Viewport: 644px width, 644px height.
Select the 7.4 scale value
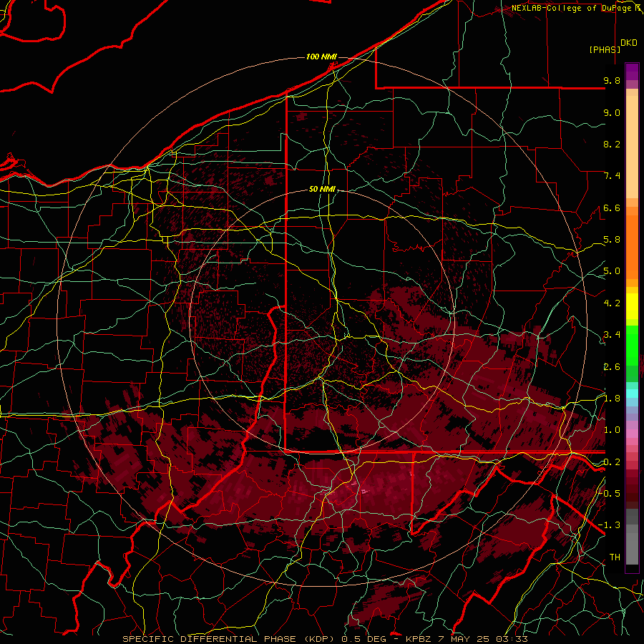[x=612, y=176]
